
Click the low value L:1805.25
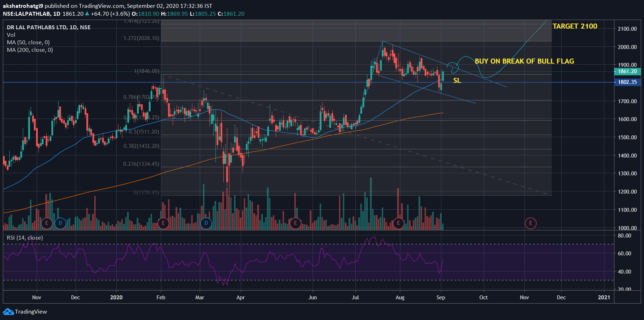point(203,14)
